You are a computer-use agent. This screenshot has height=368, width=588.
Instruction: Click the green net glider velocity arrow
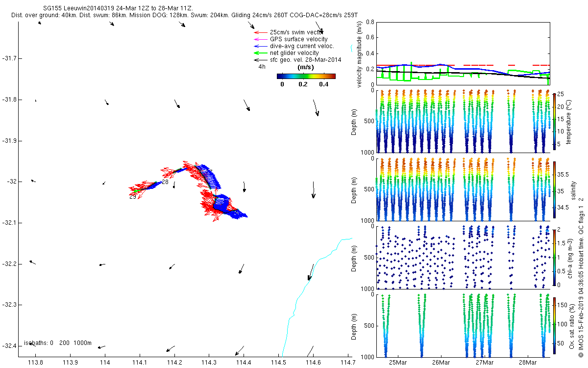pyautogui.click(x=259, y=53)
